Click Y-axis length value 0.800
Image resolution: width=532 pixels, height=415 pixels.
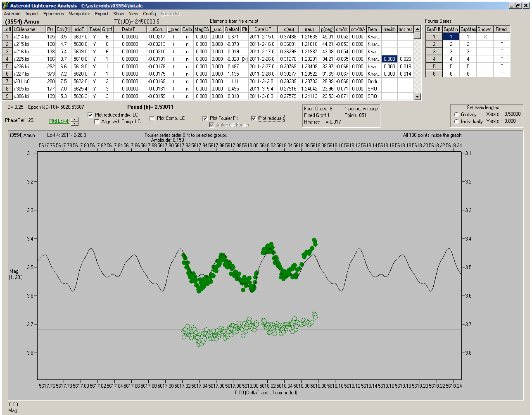pos(510,121)
